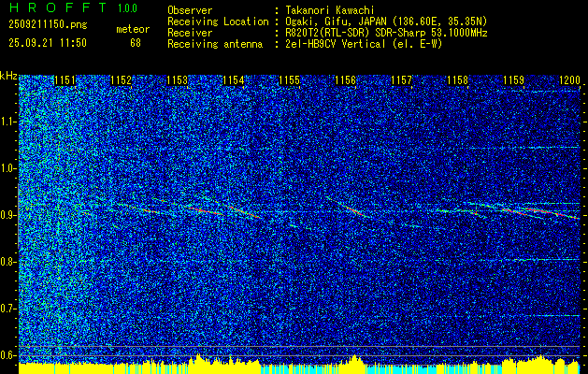Image resolution: width=588 pixels, height=374 pixels.
Task: Select the version number 1.0.0
Action: point(127,7)
